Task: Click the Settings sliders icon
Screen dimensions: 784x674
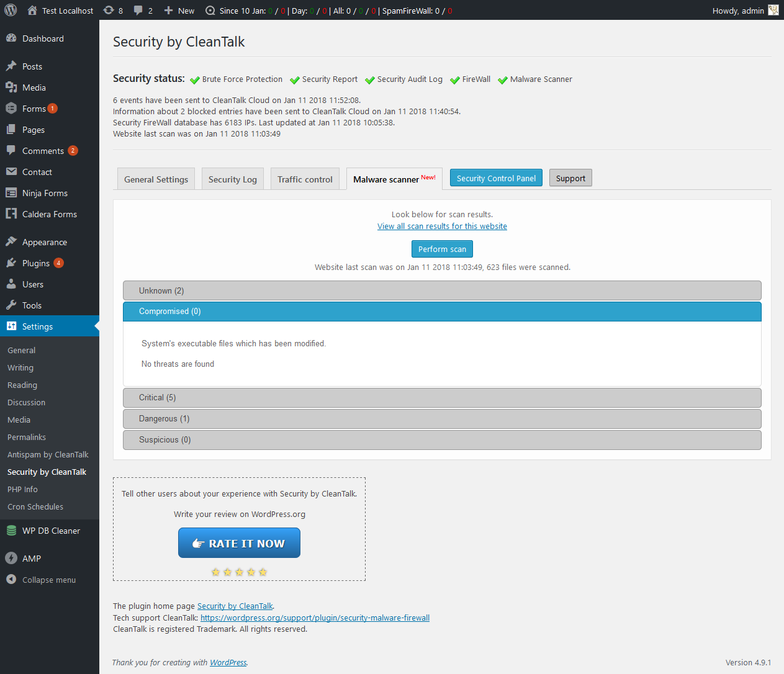Action: point(11,326)
